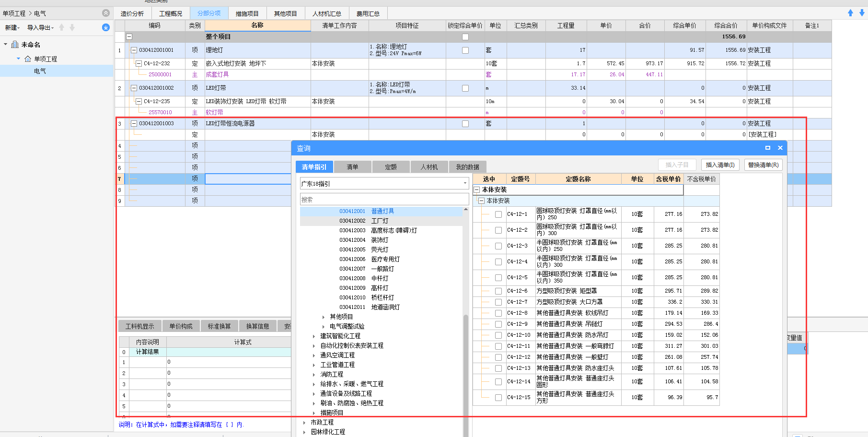Click the house icon beside 单项工程
Viewport: 868px width, 437px height.
point(28,59)
